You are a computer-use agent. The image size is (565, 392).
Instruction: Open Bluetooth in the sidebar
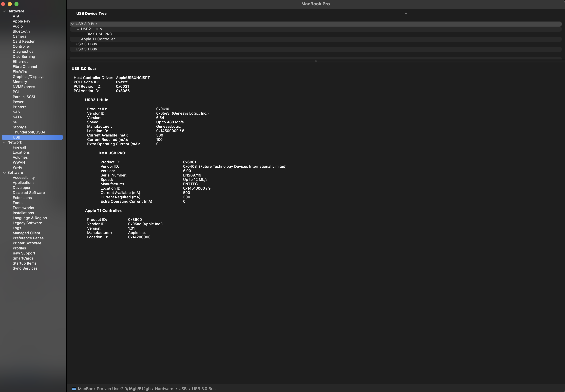(x=21, y=31)
